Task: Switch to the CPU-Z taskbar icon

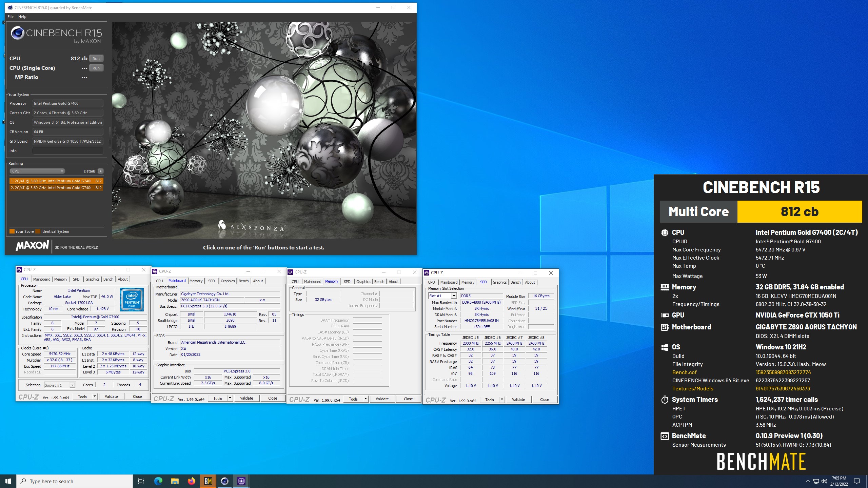Action: [241, 481]
